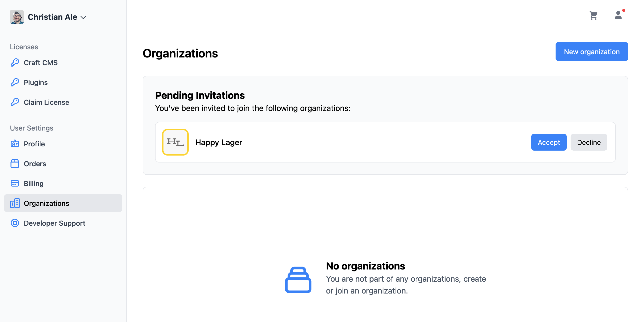This screenshot has height=322, width=644.
Task: Click the key icon next to Plugins
Action: tap(15, 82)
